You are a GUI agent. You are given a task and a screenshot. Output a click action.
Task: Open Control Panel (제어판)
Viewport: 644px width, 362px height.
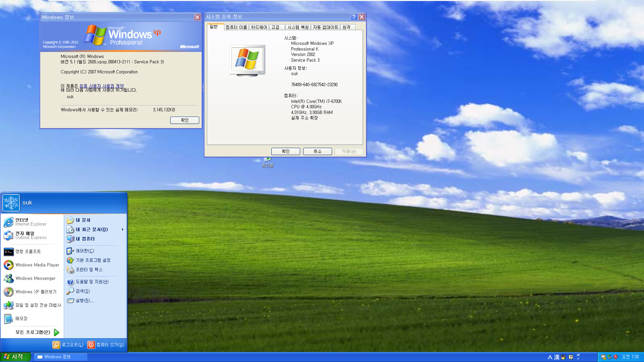click(95, 251)
